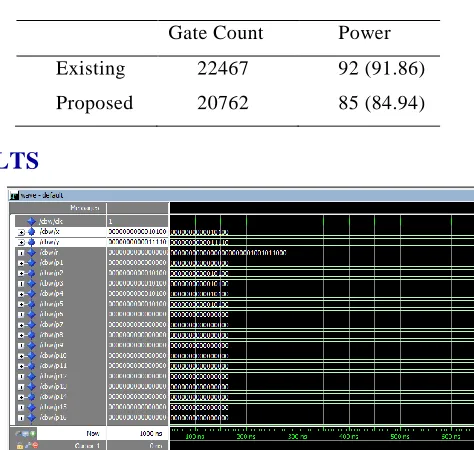Click the power value 85 (84.94)
Viewport: 474px width, 450px height.
click(x=381, y=103)
